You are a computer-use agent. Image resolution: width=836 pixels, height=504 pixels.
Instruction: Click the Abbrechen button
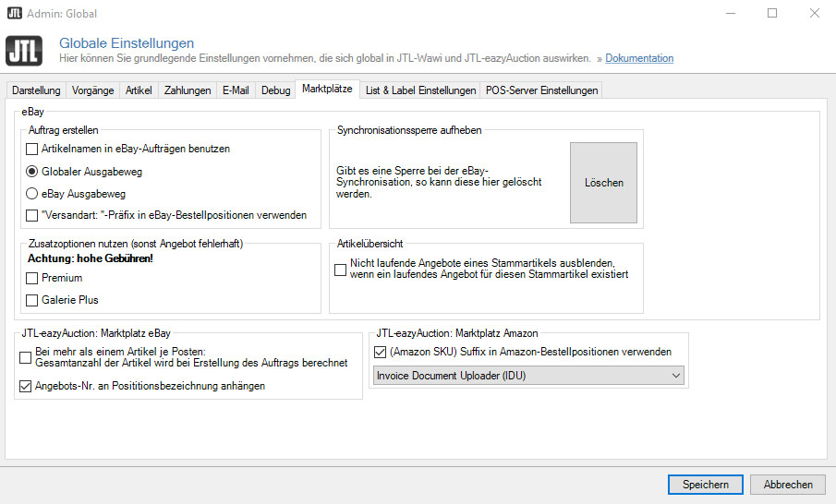tap(788, 485)
